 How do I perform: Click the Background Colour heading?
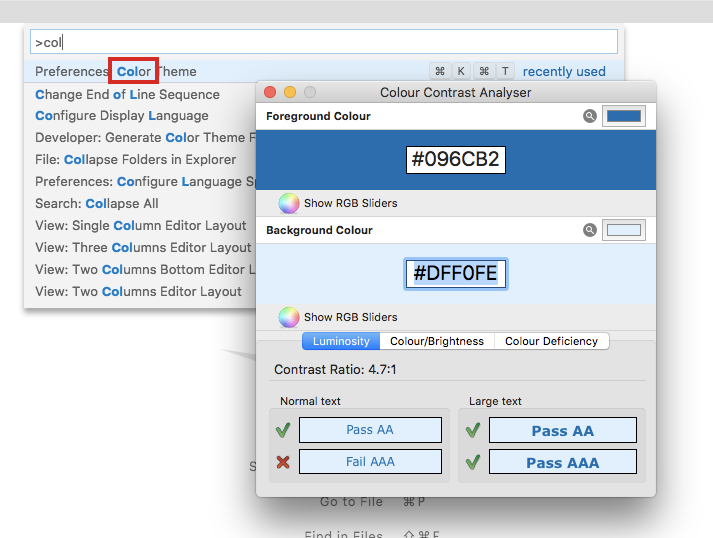point(319,230)
